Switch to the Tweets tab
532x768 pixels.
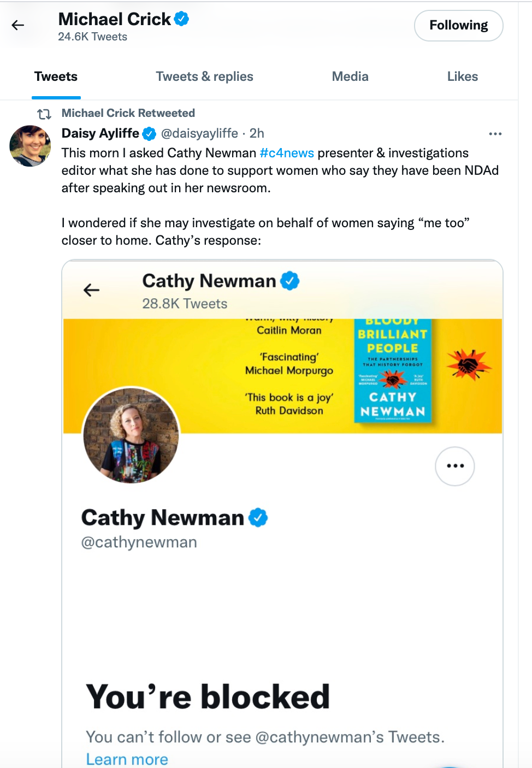56,76
